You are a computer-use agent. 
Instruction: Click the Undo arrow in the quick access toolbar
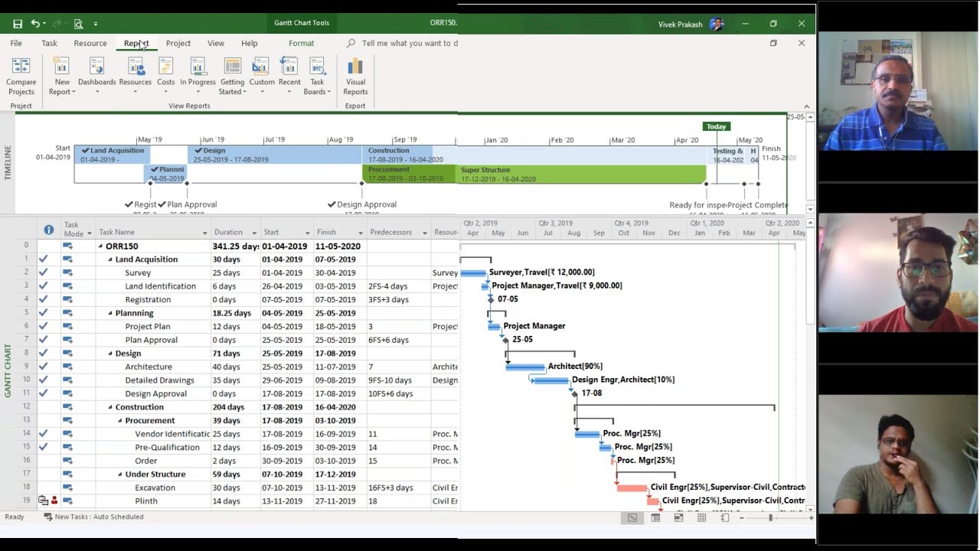(36, 24)
